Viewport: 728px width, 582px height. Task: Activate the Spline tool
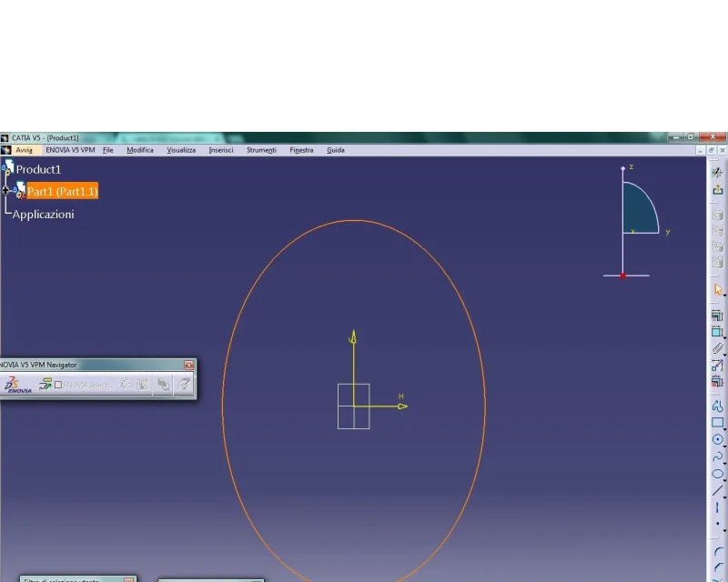[717, 457]
